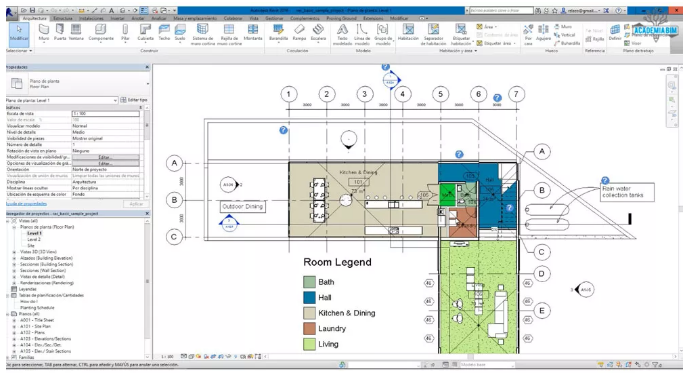Click the Hall color swatch in Room Legend
This screenshot has height=373, width=692.
click(309, 297)
